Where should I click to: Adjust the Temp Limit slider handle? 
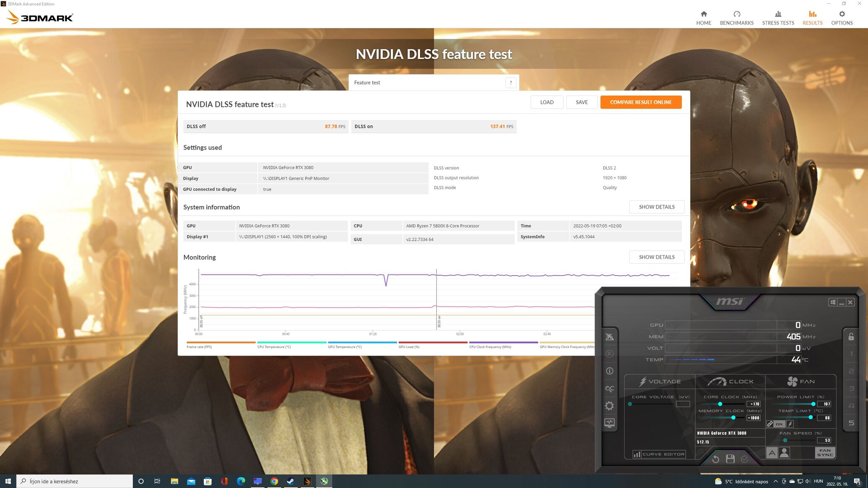point(811,418)
